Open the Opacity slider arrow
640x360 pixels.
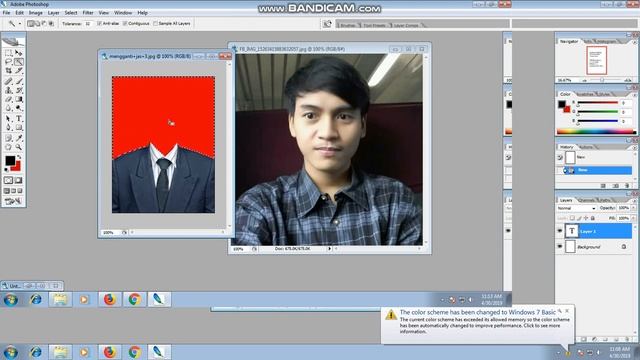click(x=633, y=208)
